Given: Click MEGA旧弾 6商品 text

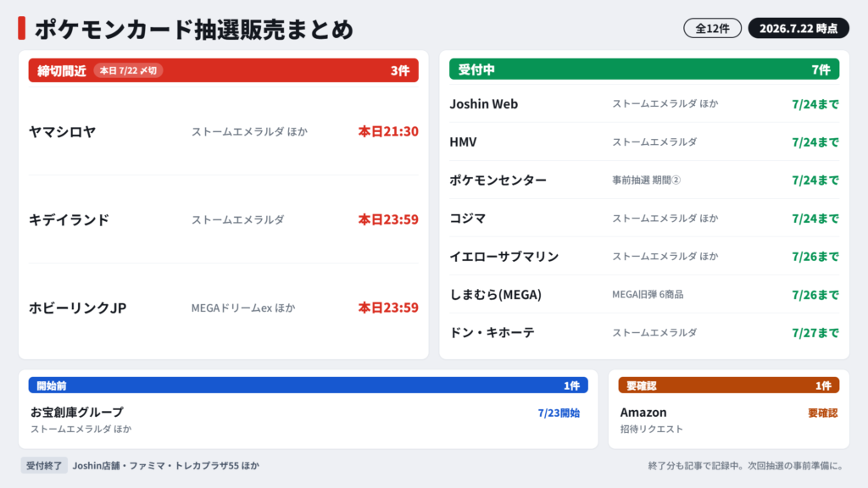Looking at the screenshot, I should pos(648,294).
